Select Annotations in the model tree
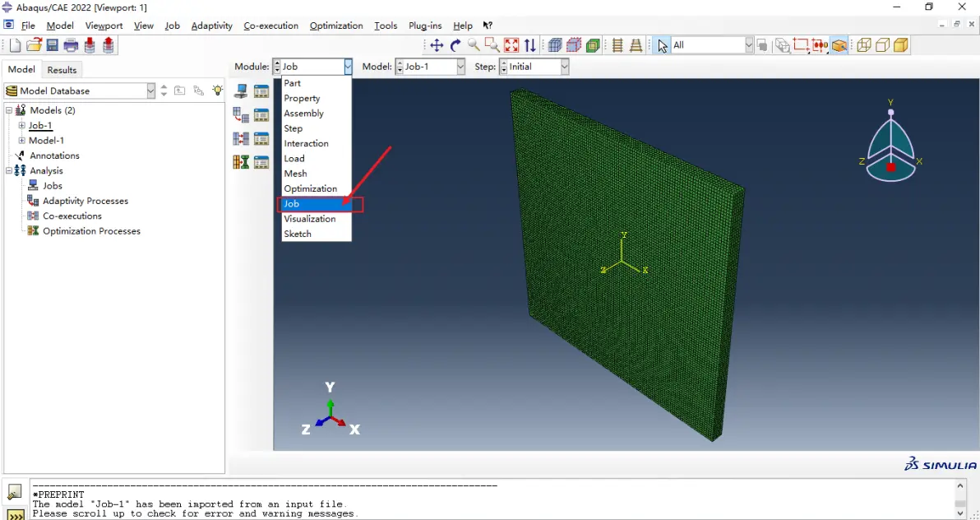 coord(55,156)
